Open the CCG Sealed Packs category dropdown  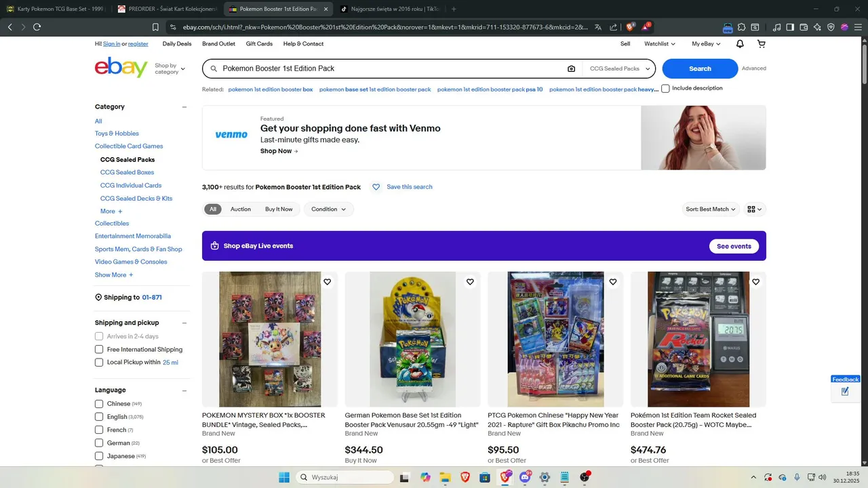[x=619, y=68]
